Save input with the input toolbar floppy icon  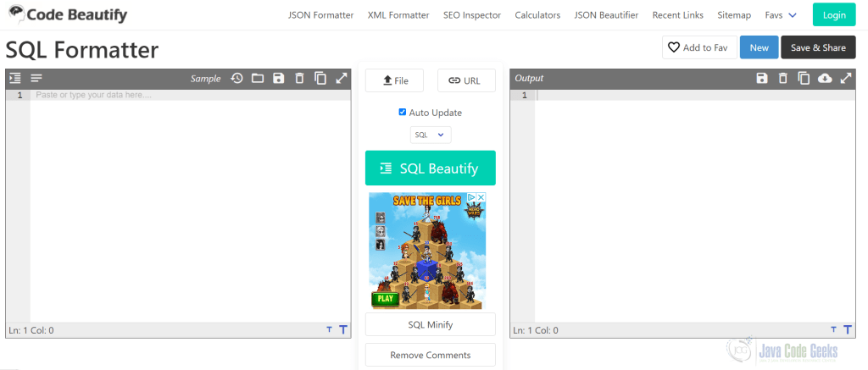click(x=278, y=79)
